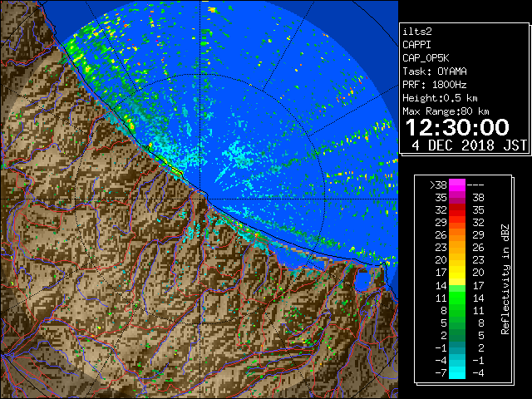532x399 pixels.
Task: Click the '4 DEC 2018 JST' date
Action: tap(469, 145)
